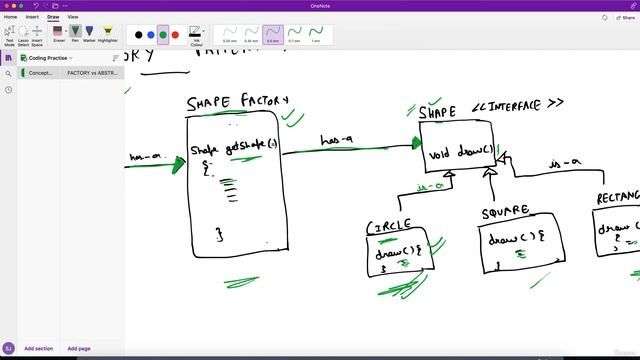Click the pen icon at title bar right

(633, 6)
